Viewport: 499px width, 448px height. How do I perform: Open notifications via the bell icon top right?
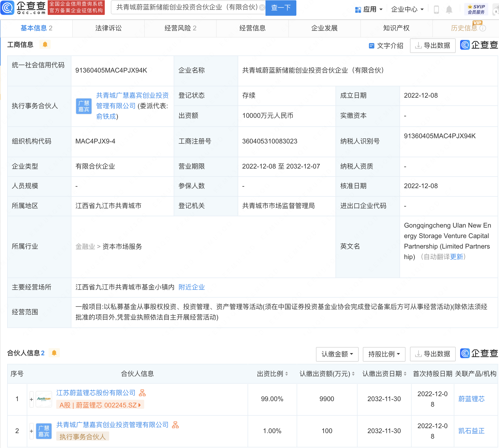pos(449,9)
